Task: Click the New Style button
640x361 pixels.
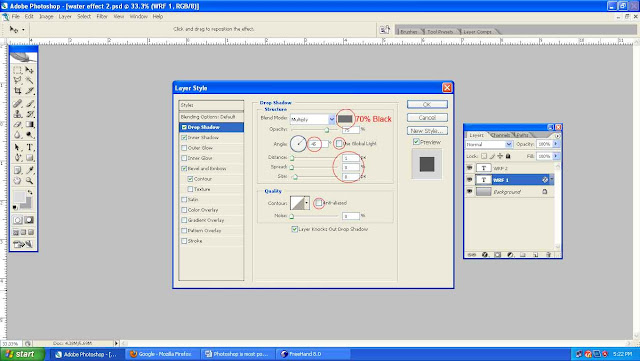Action: point(427,131)
